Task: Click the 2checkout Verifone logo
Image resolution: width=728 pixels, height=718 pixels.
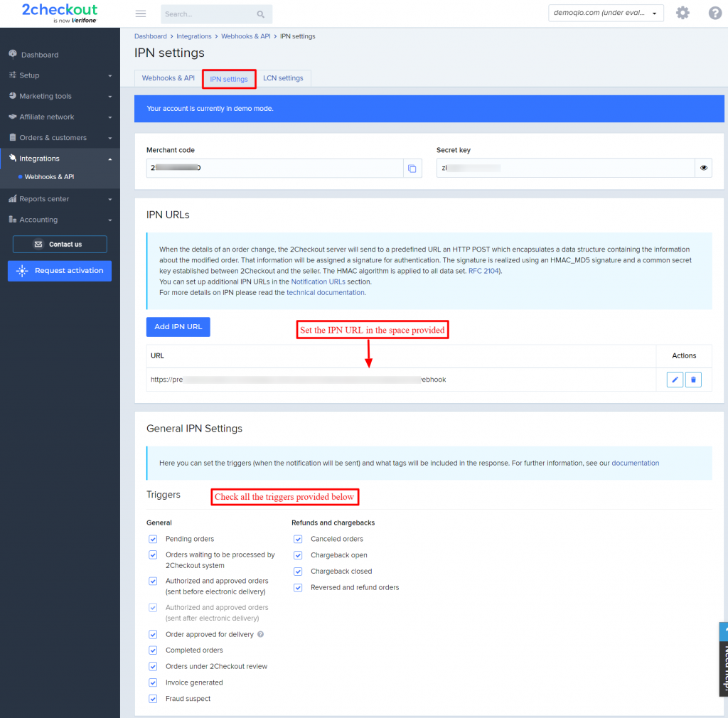Action: coord(60,13)
